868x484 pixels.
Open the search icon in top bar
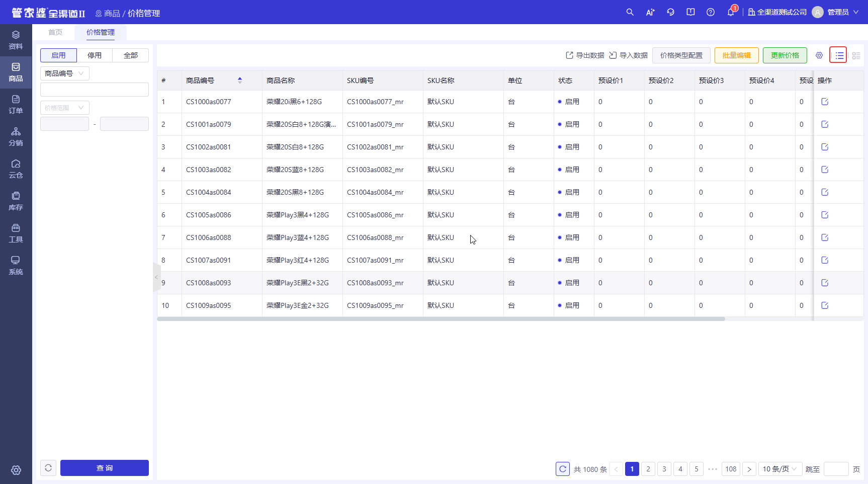(630, 12)
